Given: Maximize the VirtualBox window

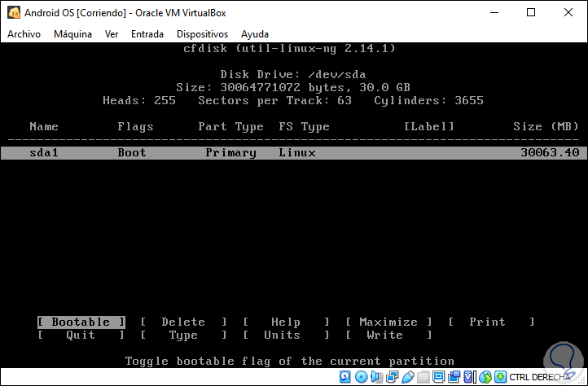Looking at the screenshot, I should tap(531, 12).
